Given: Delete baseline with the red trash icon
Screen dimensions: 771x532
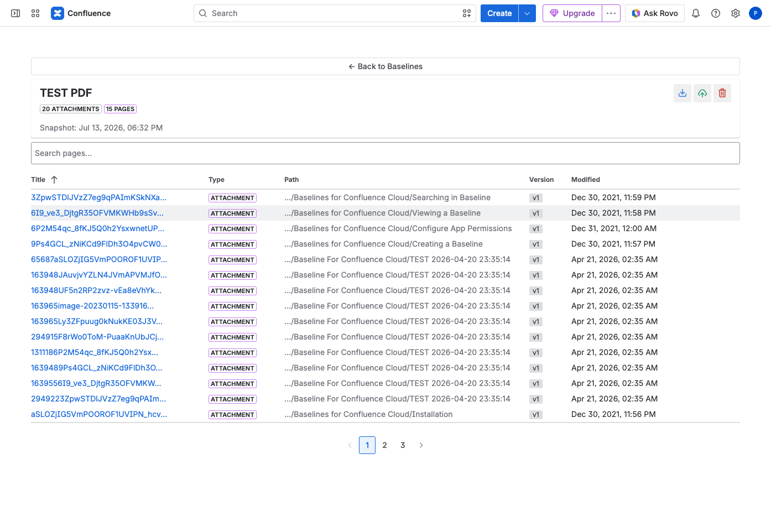Looking at the screenshot, I should click(x=722, y=93).
